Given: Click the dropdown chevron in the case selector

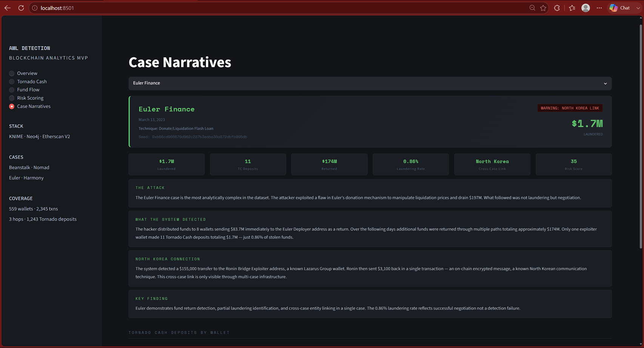Looking at the screenshot, I should coord(605,84).
